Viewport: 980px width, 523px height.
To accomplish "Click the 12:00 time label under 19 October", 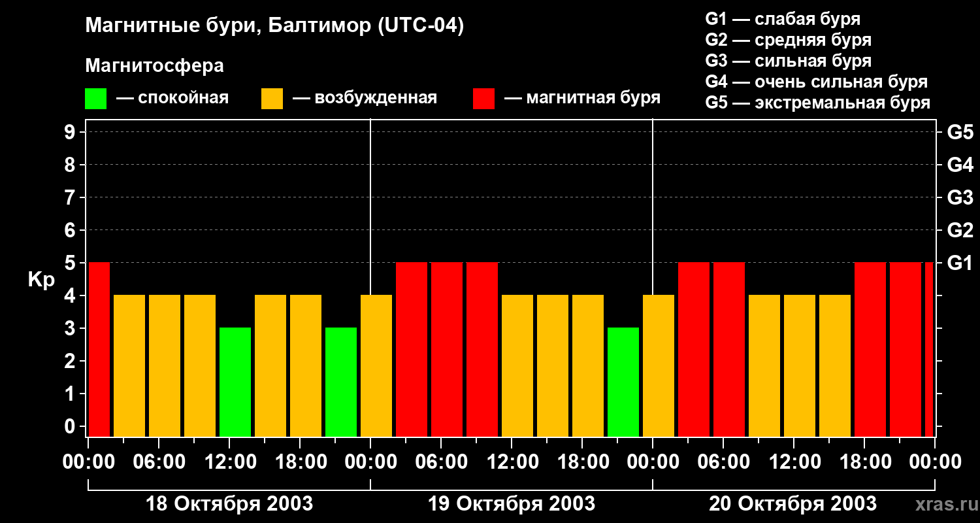I will pos(512,462).
